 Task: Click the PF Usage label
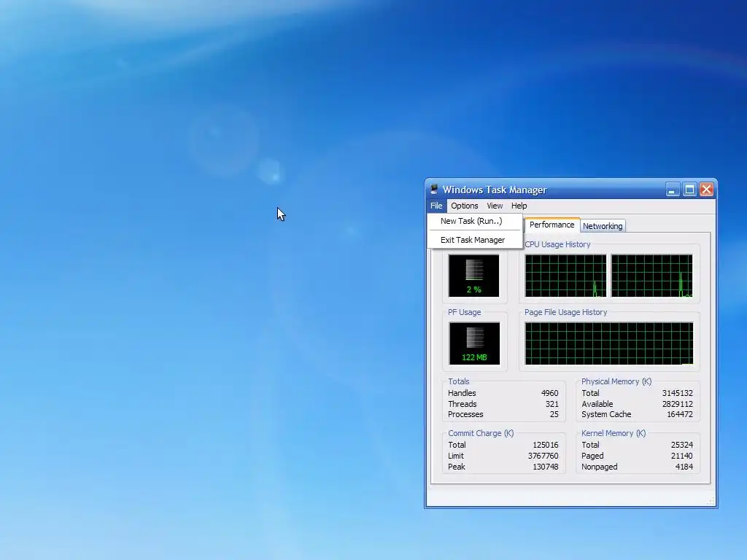(x=464, y=312)
